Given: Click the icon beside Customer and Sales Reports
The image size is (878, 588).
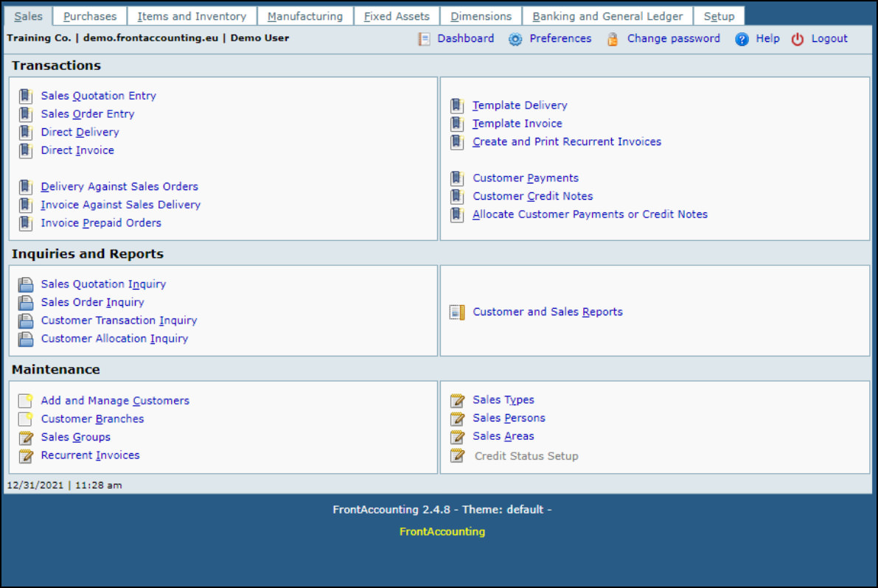Looking at the screenshot, I should pos(458,312).
